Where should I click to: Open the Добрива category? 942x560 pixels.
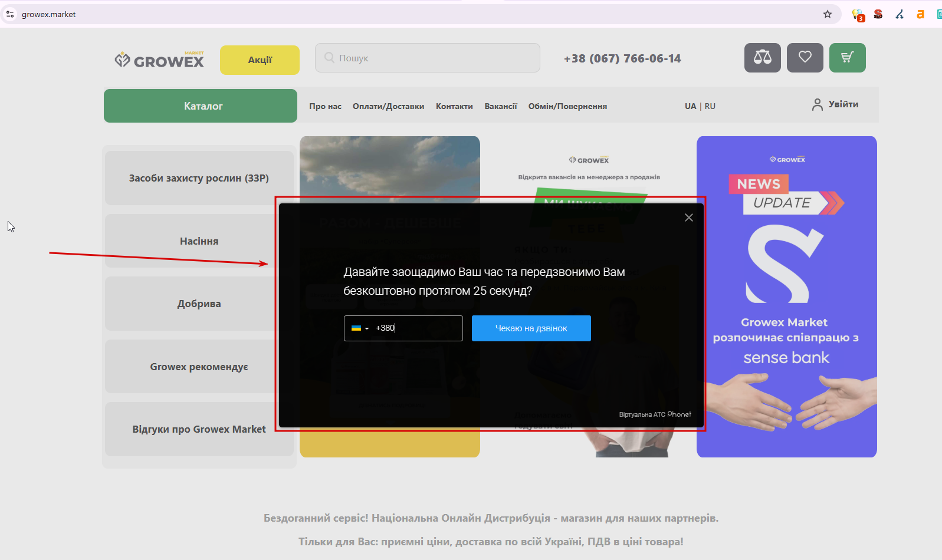[199, 304]
